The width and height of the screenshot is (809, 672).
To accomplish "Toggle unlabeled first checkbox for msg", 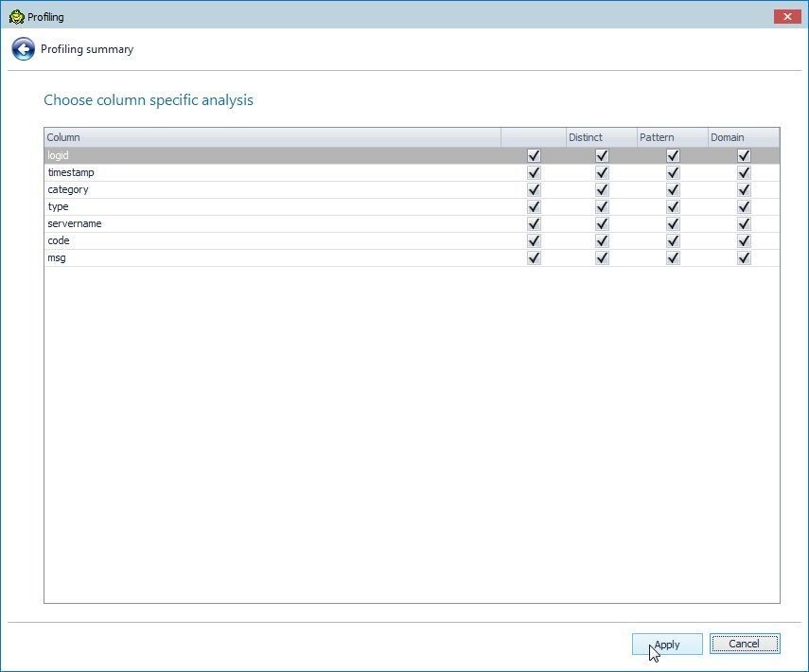I will pyautogui.click(x=534, y=257).
